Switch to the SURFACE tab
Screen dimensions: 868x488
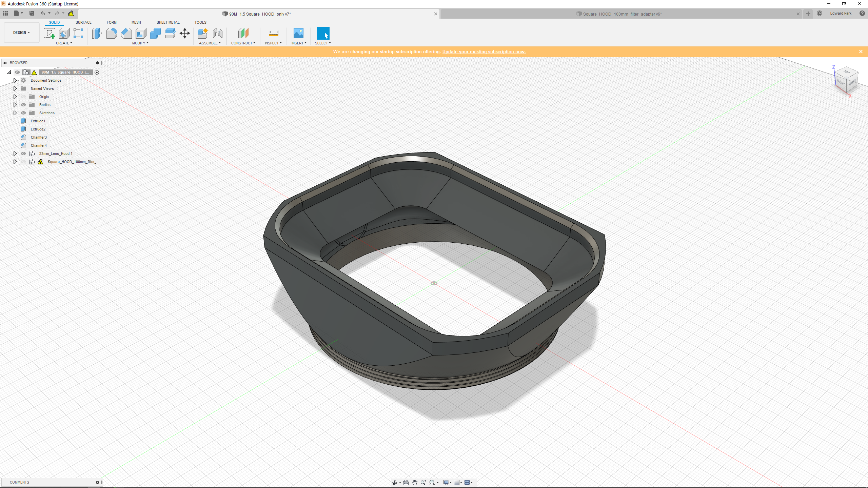pos(83,22)
